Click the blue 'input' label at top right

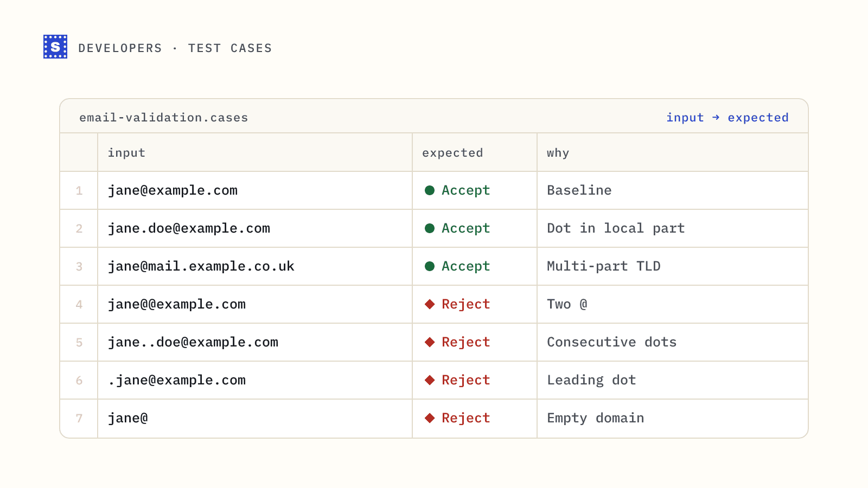685,118
